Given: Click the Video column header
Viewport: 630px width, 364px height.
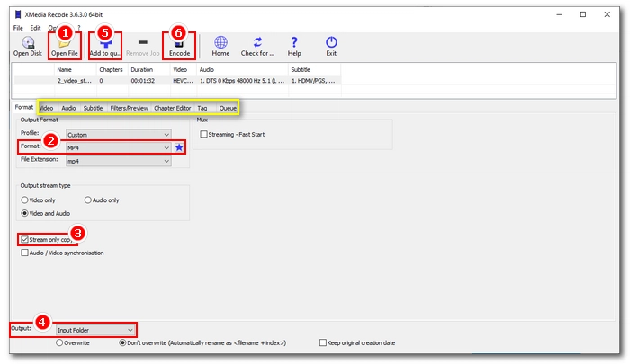Looking at the screenshot, I should point(183,69).
